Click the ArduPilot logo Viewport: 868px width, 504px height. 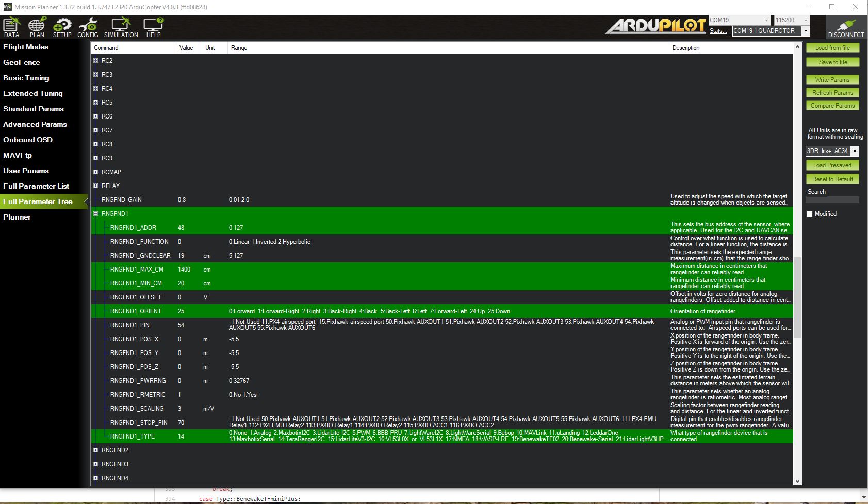[x=655, y=26]
